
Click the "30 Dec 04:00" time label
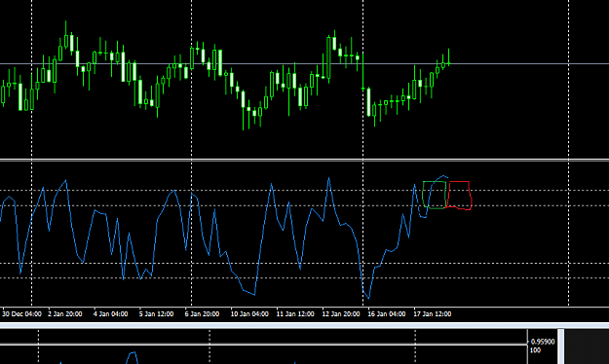click(x=21, y=314)
